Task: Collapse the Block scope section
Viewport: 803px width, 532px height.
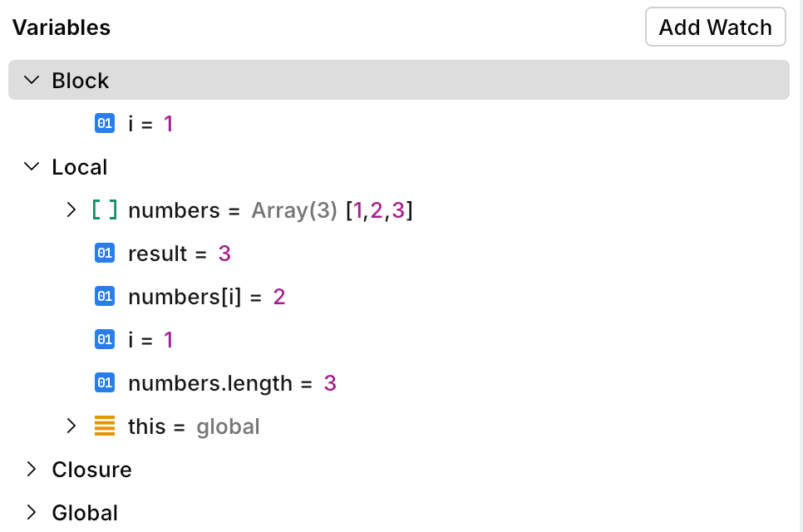Action: [x=32, y=81]
